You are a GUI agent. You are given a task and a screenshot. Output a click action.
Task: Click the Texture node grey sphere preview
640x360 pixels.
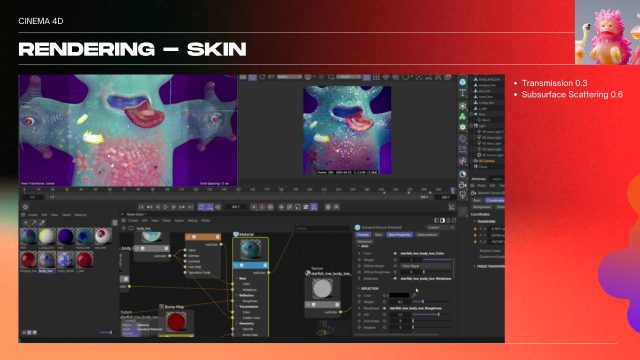click(322, 288)
